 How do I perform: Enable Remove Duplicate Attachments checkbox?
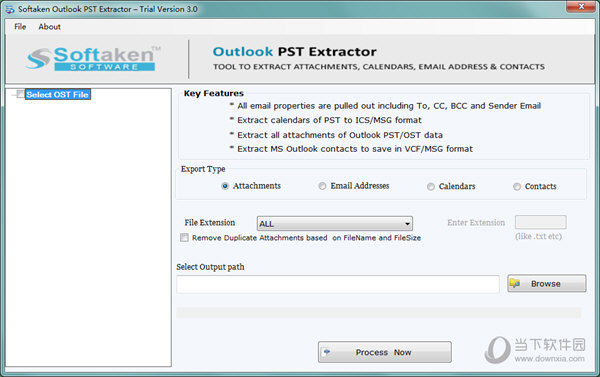[184, 238]
